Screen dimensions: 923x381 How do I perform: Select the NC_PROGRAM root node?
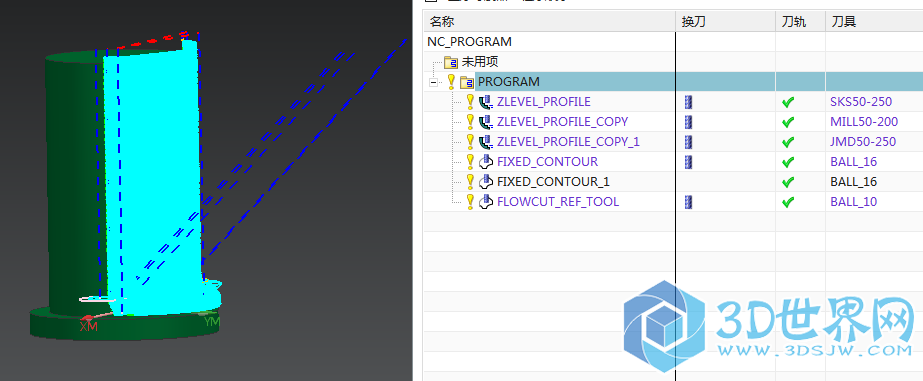pyautogui.click(x=469, y=42)
